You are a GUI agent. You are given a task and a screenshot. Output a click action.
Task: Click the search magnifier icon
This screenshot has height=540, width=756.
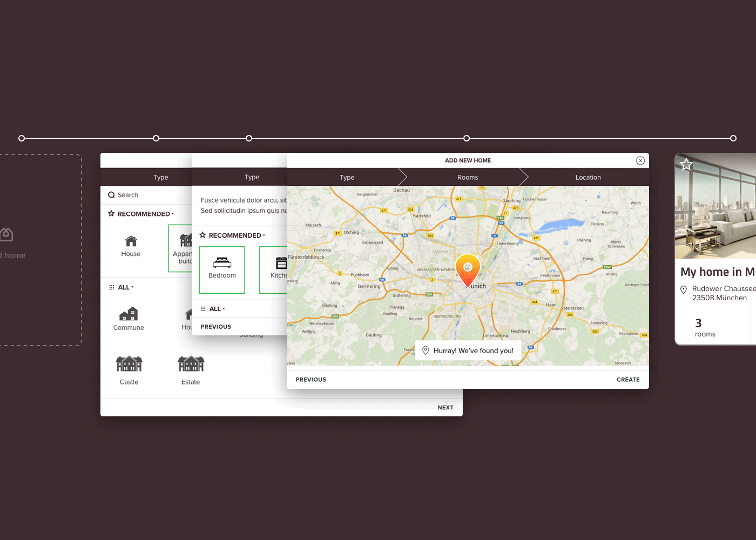tap(111, 195)
